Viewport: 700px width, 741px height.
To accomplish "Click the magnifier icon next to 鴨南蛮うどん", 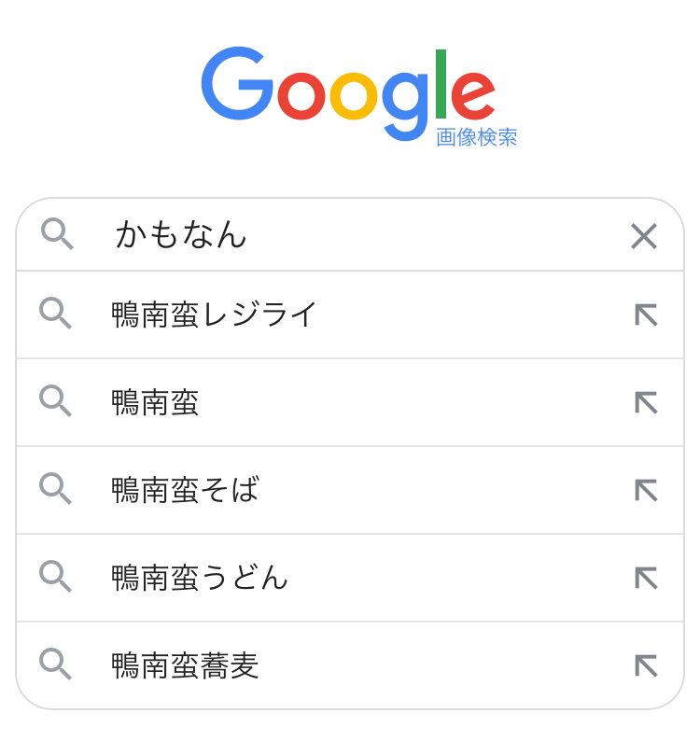I will (x=55, y=577).
